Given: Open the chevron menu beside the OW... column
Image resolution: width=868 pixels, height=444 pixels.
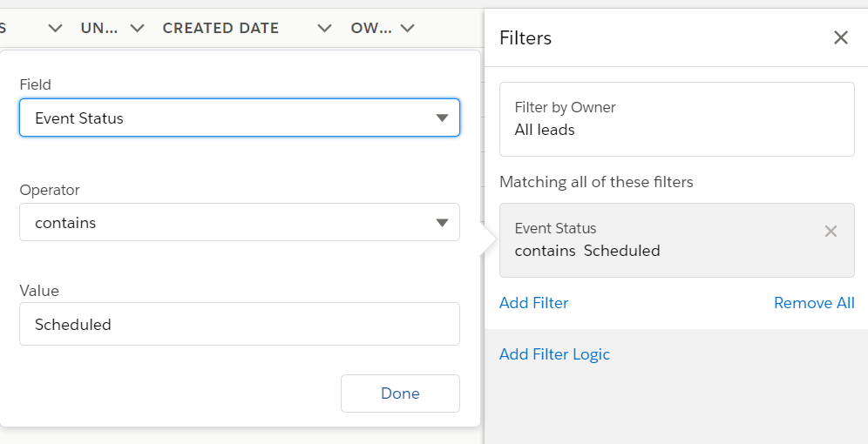Looking at the screenshot, I should [x=405, y=28].
